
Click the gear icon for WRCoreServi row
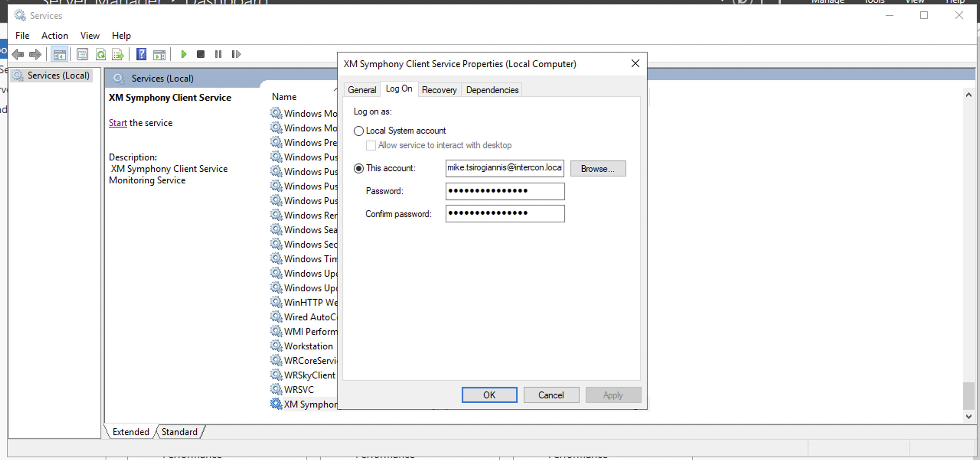pos(276,360)
